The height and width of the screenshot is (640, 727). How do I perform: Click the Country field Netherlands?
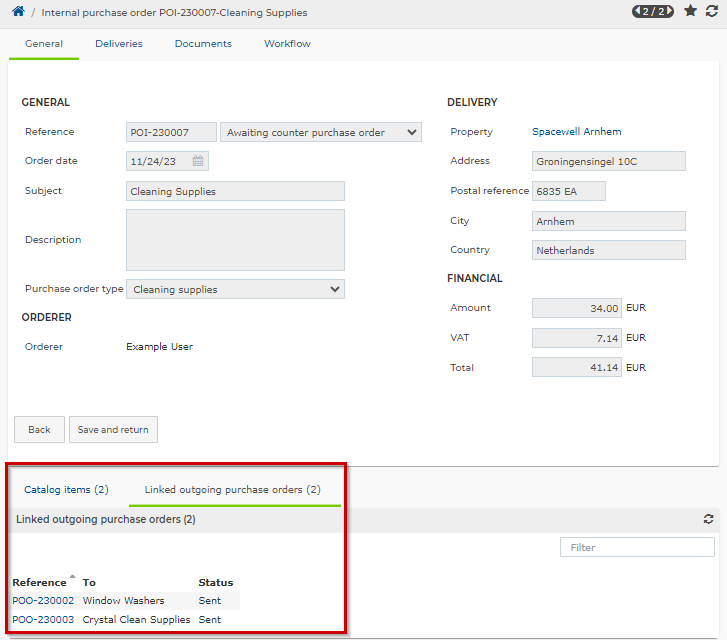click(609, 250)
